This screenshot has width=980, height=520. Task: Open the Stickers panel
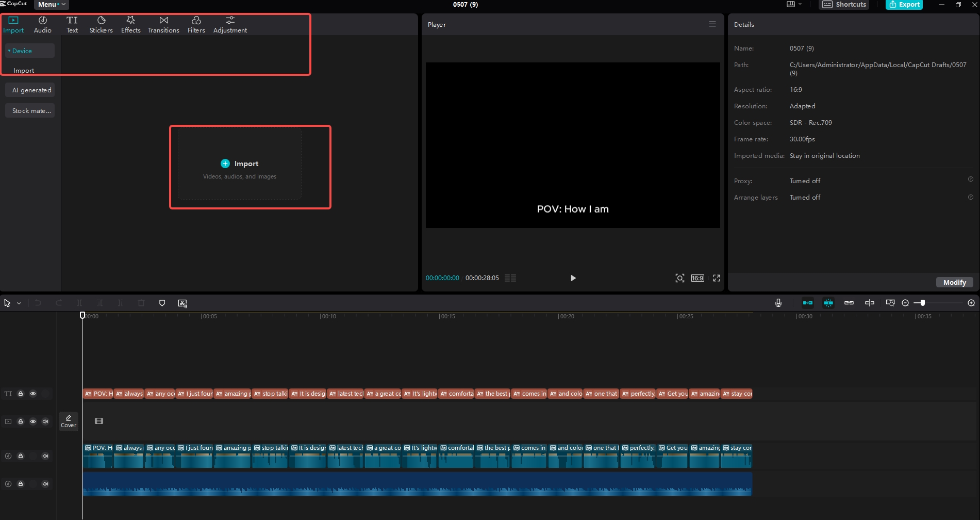pos(101,24)
